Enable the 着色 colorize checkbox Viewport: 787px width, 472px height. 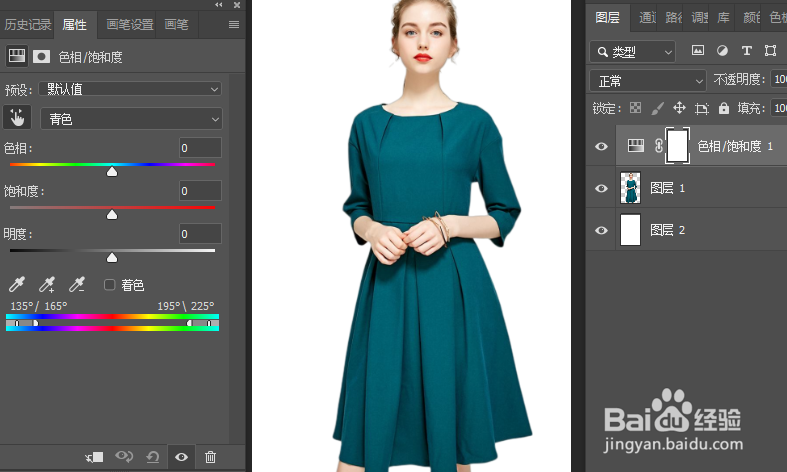click(109, 285)
